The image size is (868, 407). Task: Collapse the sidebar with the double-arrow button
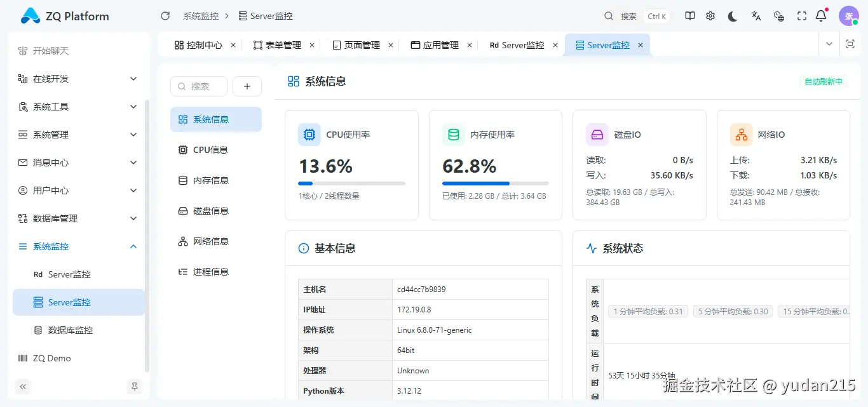(x=23, y=386)
